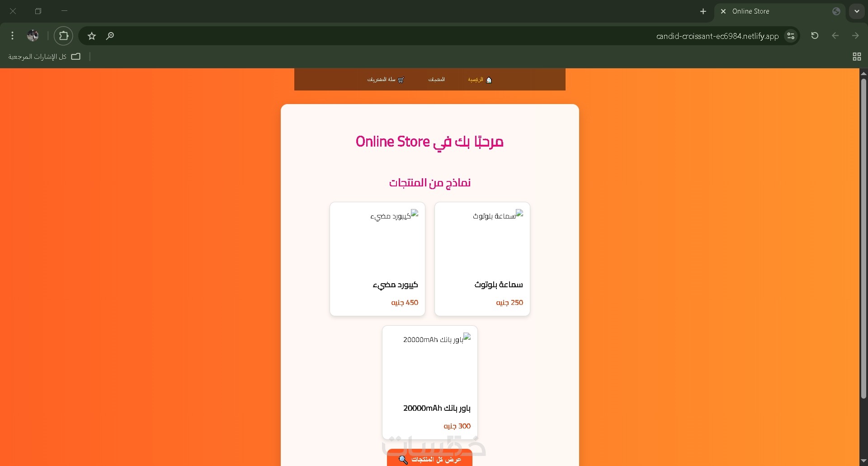Open the Extensions puzzle icon

point(64,36)
